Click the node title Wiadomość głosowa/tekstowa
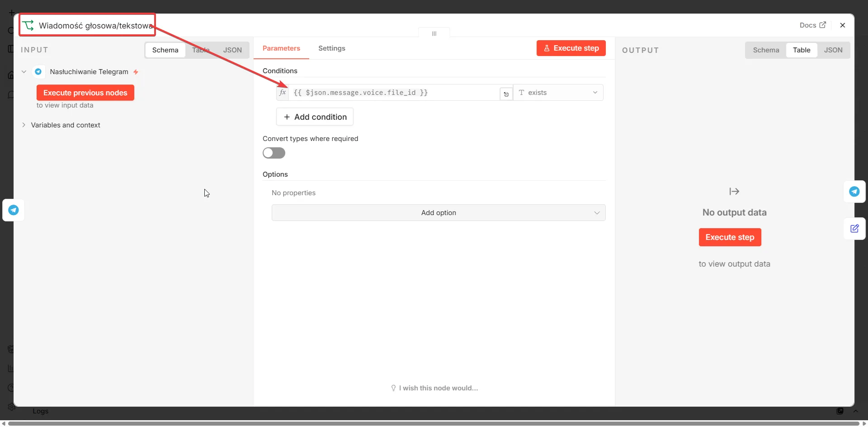 [x=95, y=26]
